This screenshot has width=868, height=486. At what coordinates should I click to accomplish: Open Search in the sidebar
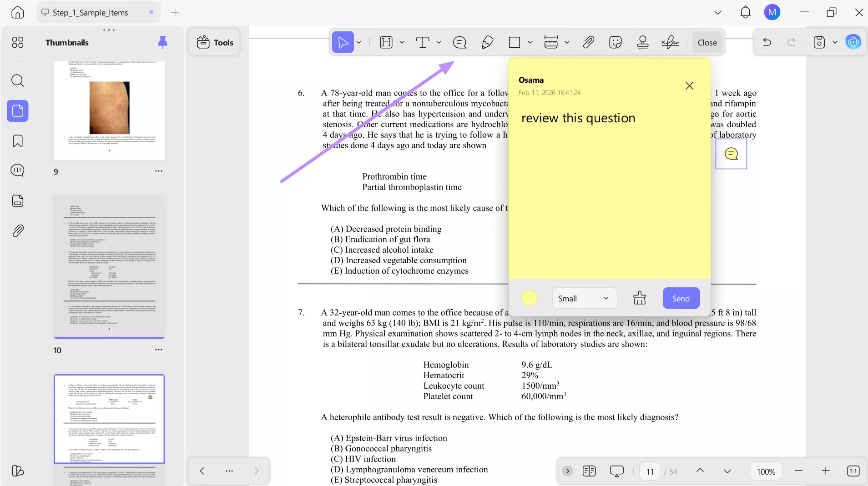pos(18,80)
